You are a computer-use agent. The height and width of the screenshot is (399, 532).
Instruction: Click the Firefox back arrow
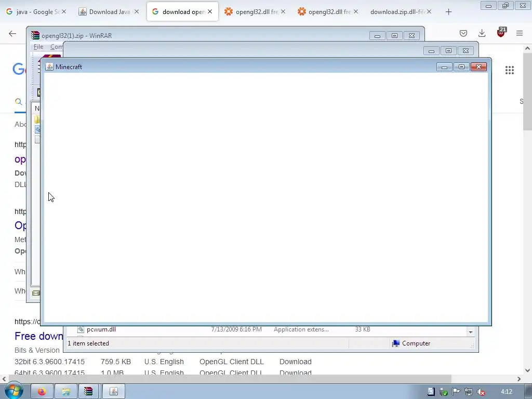coord(12,33)
